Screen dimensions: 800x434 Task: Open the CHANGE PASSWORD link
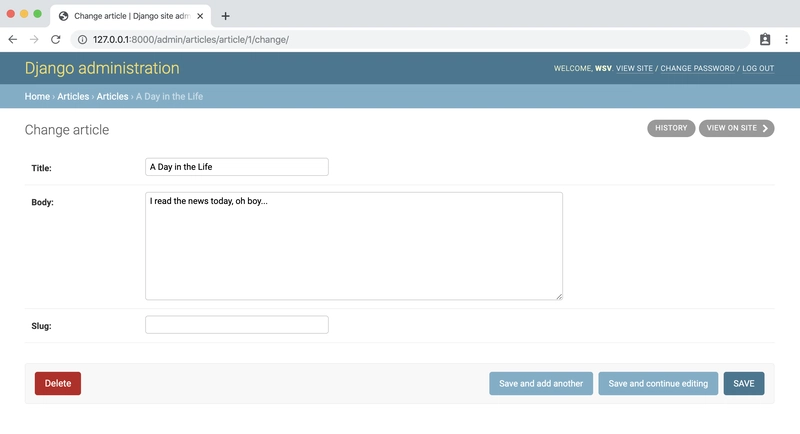coord(697,68)
